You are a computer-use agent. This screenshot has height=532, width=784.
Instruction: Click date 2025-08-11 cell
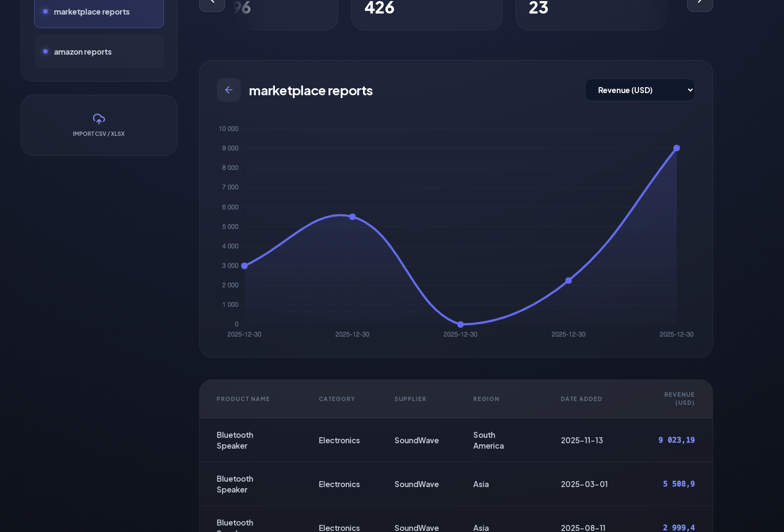click(583, 528)
